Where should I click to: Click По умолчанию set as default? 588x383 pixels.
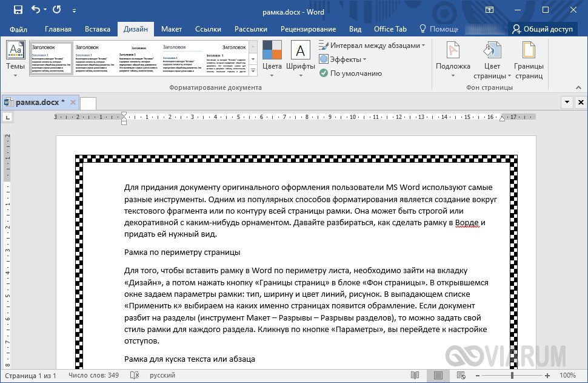(x=350, y=73)
